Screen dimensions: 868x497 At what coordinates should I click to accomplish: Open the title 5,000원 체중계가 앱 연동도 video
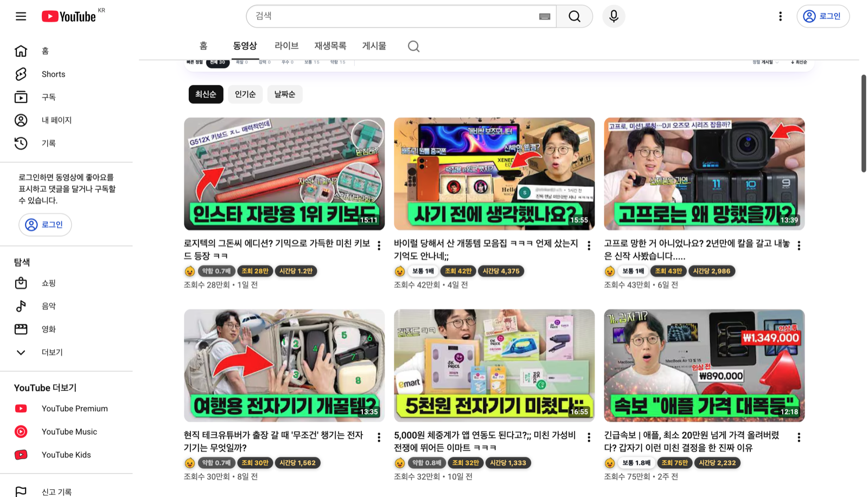tap(484, 441)
